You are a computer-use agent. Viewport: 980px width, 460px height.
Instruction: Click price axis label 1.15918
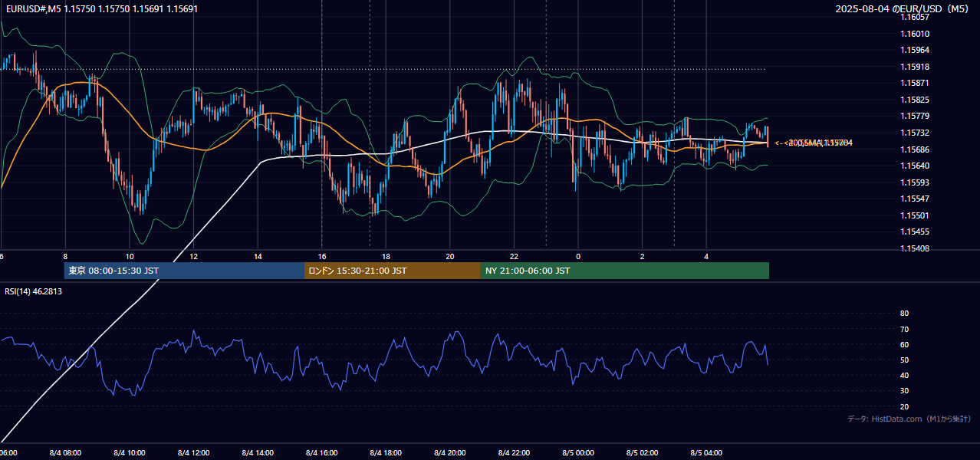click(914, 67)
